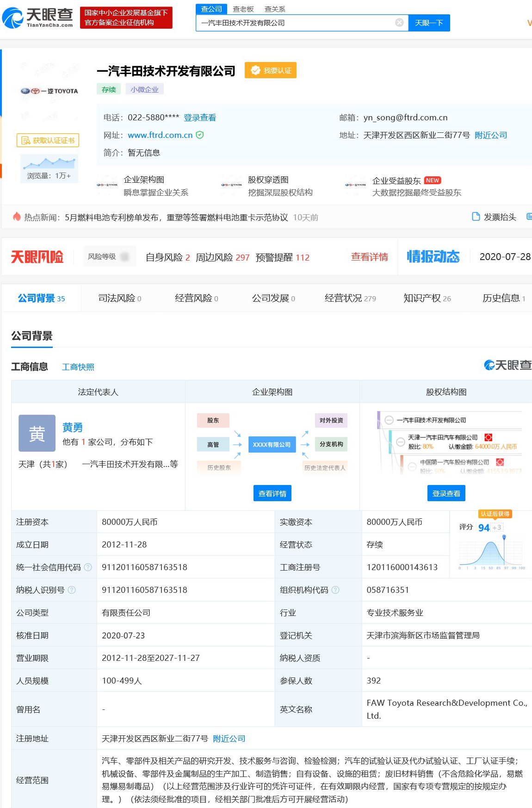Click the red badge beside 中国第一汽车股份有限公司
This screenshot has width=532, height=808.
coord(500,462)
